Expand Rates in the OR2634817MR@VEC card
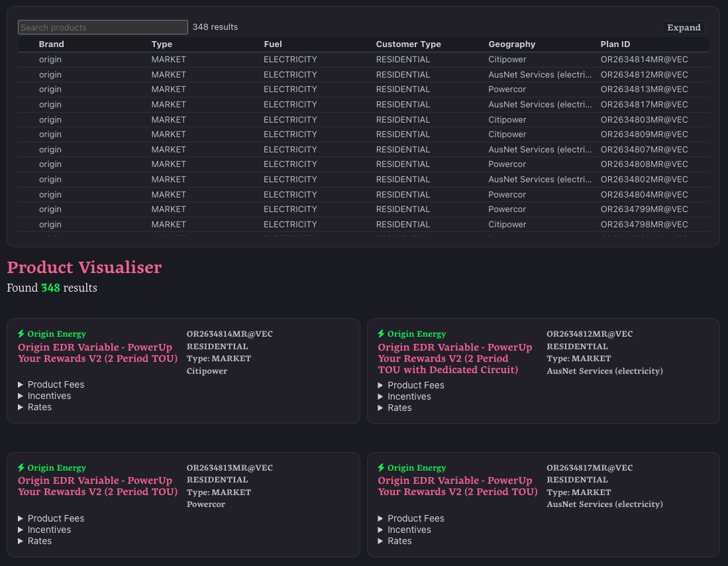This screenshot has width=728, height=566. 395,541
